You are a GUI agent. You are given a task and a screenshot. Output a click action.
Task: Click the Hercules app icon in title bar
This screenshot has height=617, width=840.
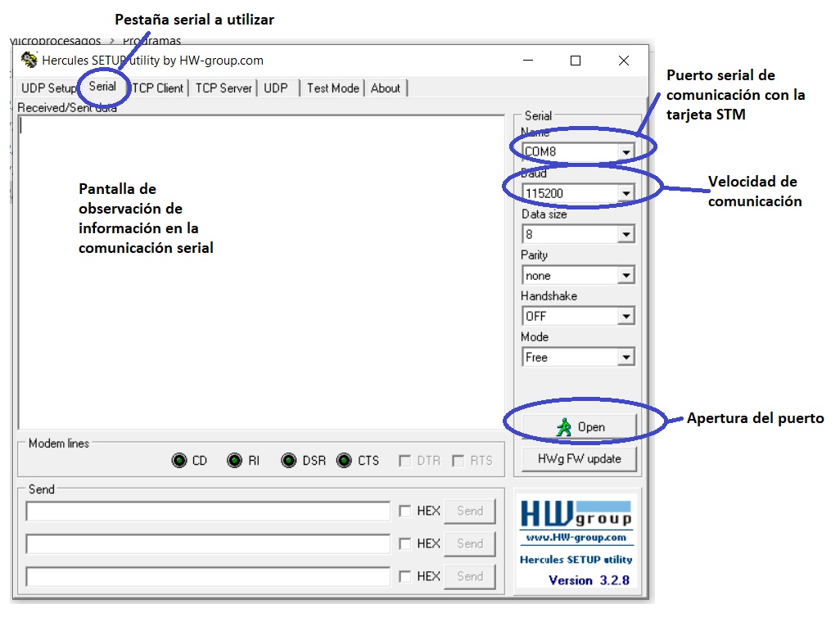coord(29,61)
